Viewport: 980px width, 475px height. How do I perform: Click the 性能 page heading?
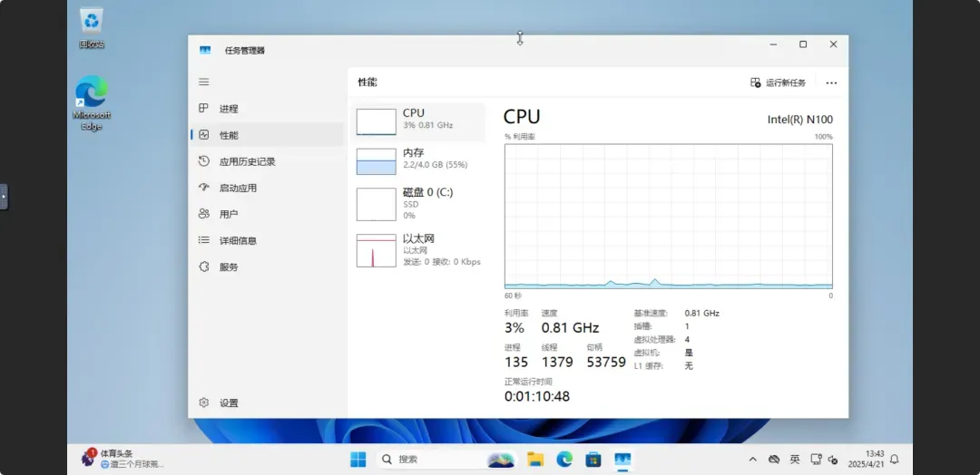[367, 82]
